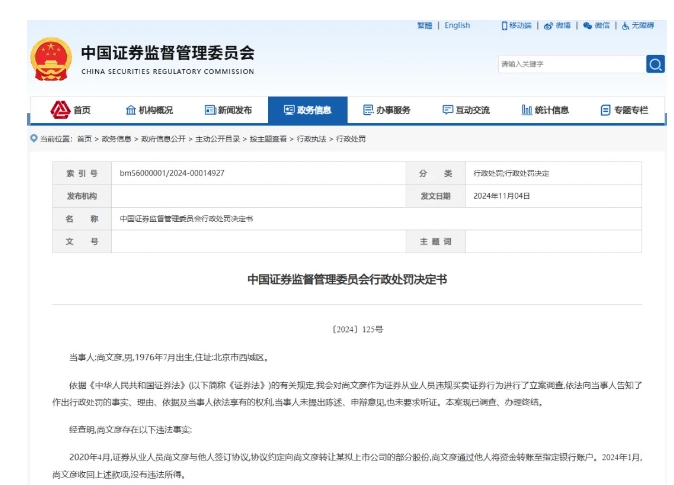The width and height of the screenshot is (674, 485).
Task: Open the 统计信息 navigation tab
Action: tap(545, 110)
